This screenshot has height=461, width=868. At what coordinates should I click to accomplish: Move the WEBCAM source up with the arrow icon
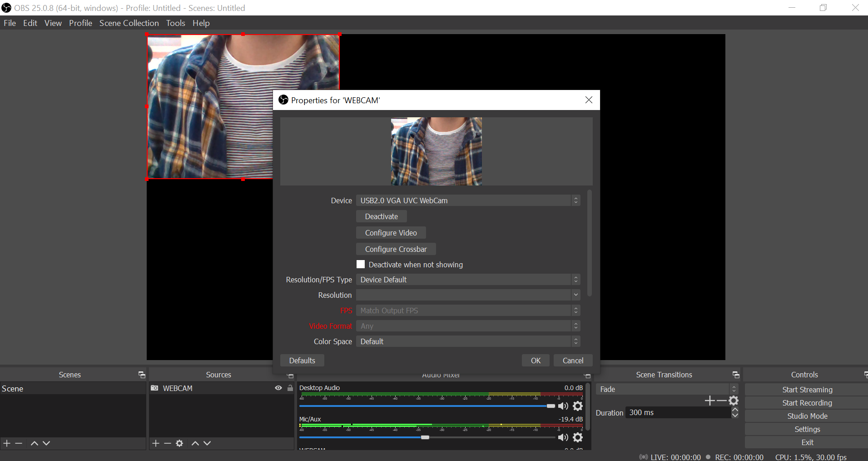click(x=195, y=443)
